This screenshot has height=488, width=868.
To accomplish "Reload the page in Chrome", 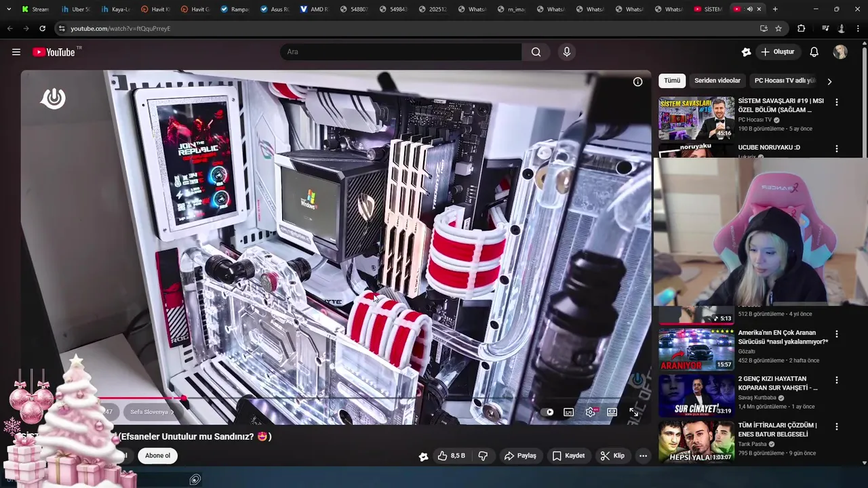I will (x=42, y=28).
